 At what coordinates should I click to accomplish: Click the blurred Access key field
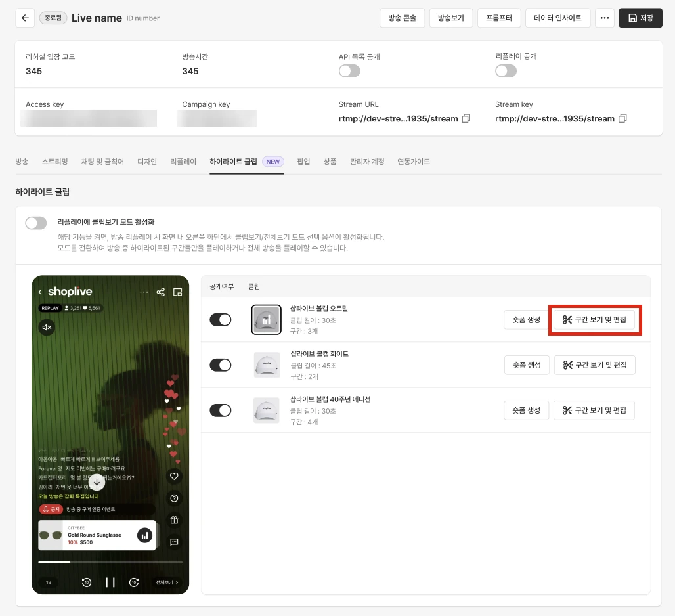click(89, 118)
